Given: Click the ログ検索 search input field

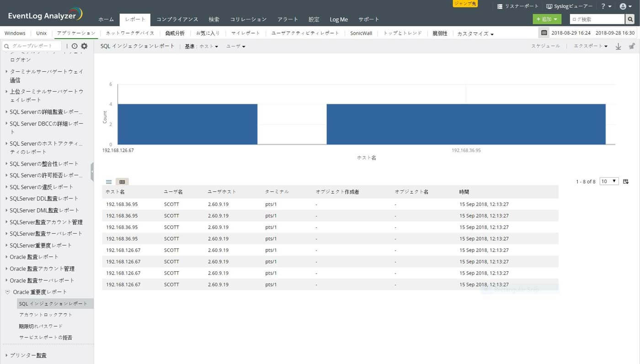Looking at the screenshot, I should (597, 19).
